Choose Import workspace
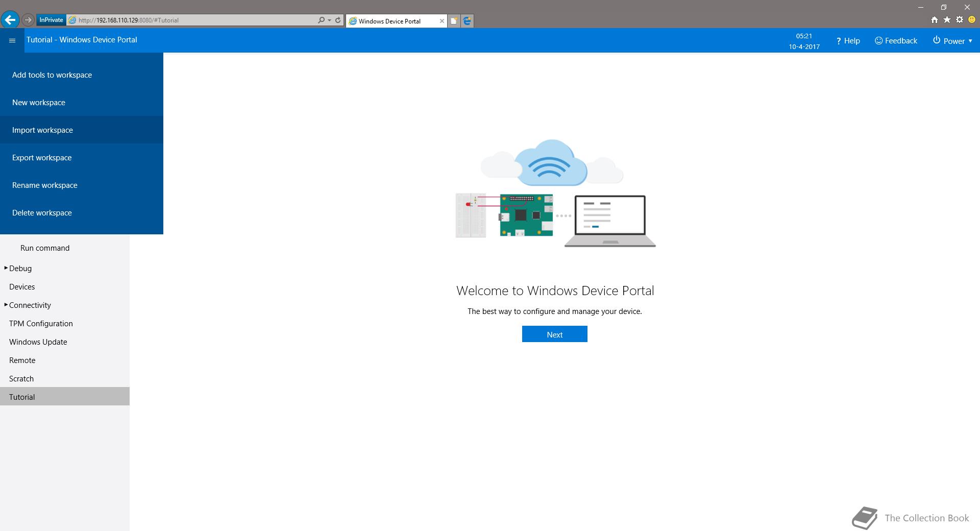 click(x=82, y=130)
